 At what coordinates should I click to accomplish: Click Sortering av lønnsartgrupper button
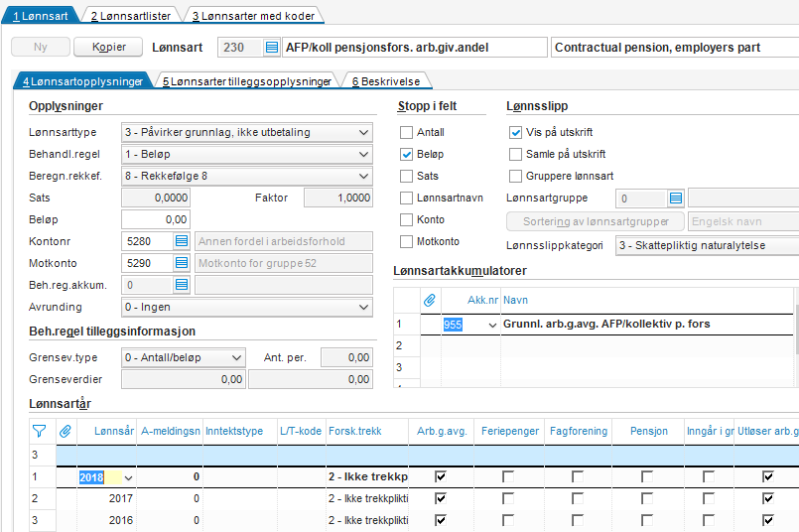click(595, 221)
